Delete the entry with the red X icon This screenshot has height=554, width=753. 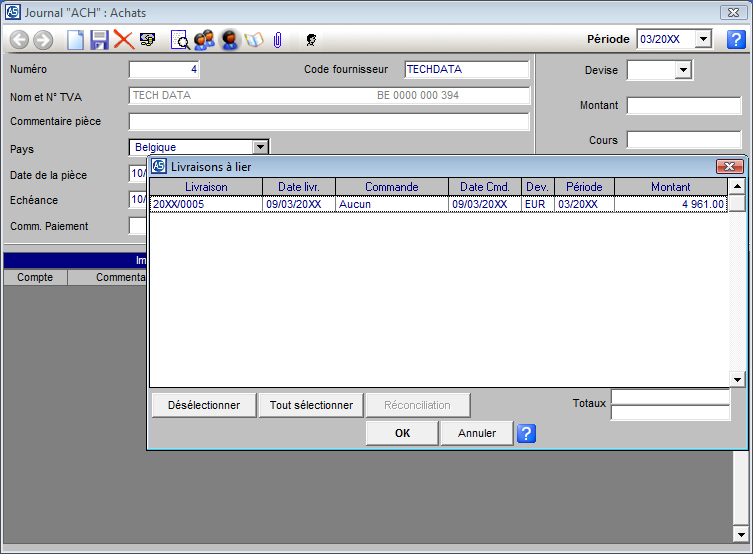123,40
